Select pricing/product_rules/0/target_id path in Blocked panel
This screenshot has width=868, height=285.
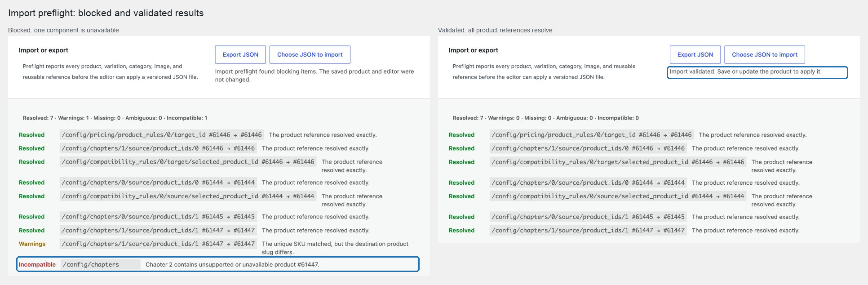click(162, 135)
